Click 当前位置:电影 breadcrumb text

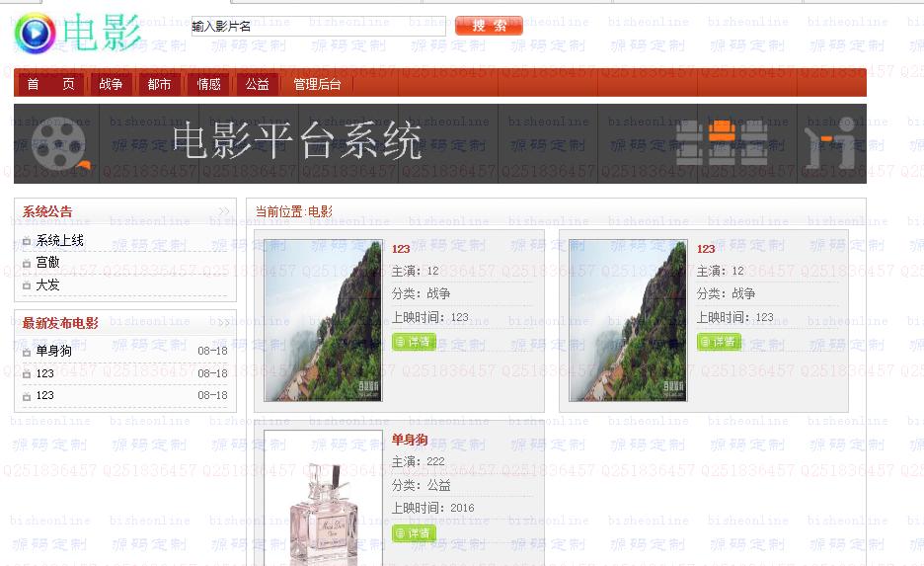(x=293, y=211)
